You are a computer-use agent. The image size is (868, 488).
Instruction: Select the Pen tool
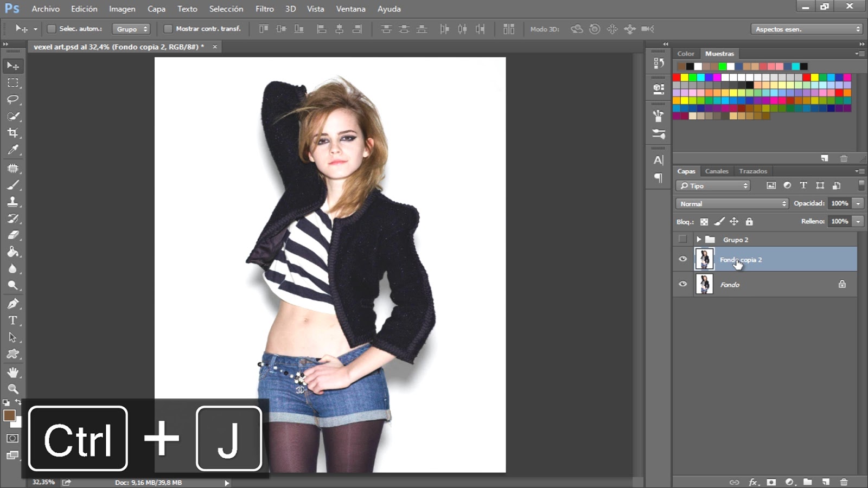pyautogui.click(x=13, y=304)
